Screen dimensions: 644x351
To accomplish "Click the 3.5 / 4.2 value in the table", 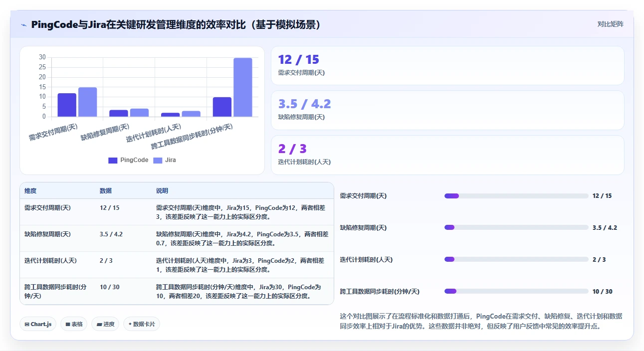I will pyautogui.click(x=111, y=234).
